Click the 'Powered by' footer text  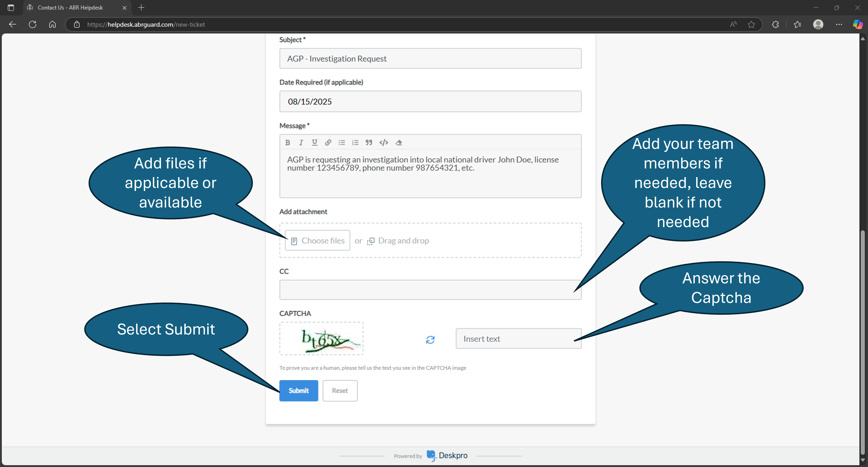tap(408, 456)
